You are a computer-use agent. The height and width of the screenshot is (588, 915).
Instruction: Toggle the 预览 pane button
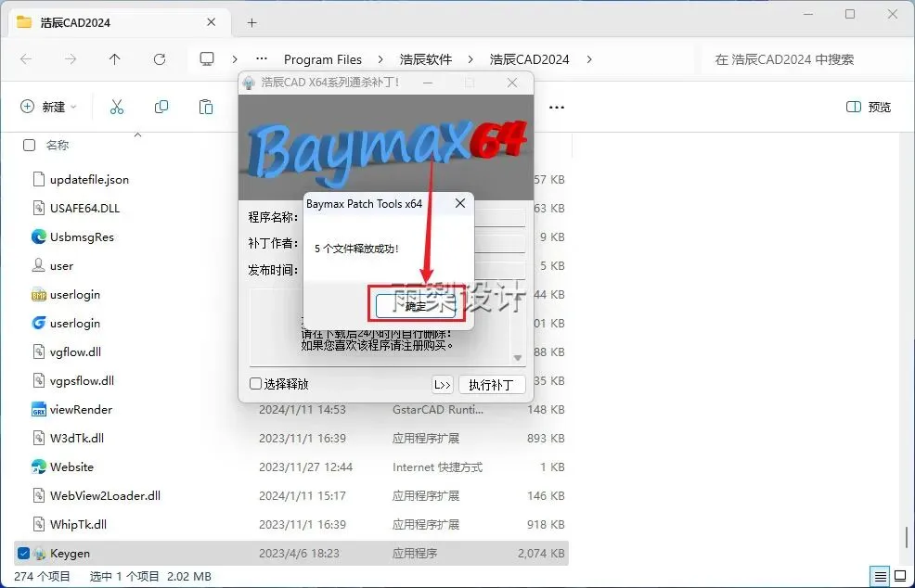pos(869,107)
